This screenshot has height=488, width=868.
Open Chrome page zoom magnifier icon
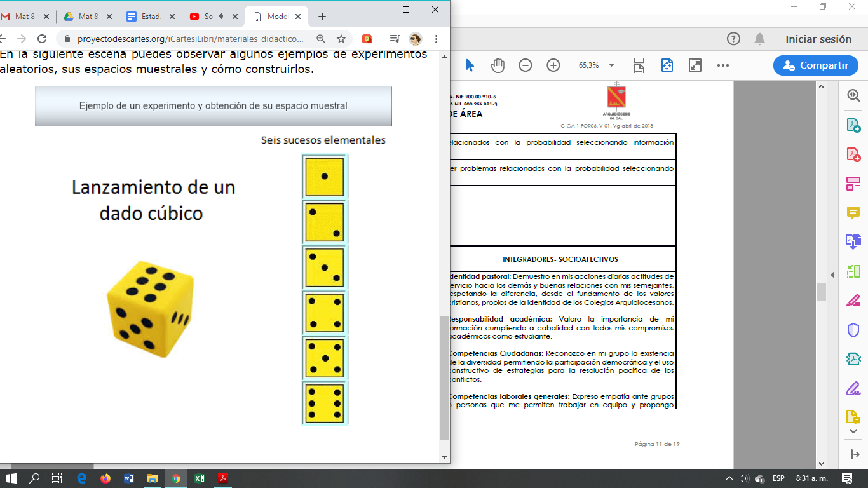coord(321,39)
